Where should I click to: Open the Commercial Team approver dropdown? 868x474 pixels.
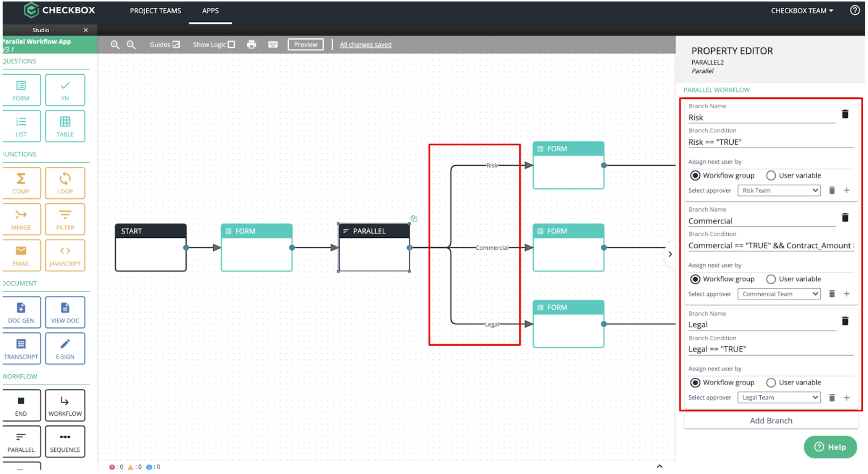point(779,294)
